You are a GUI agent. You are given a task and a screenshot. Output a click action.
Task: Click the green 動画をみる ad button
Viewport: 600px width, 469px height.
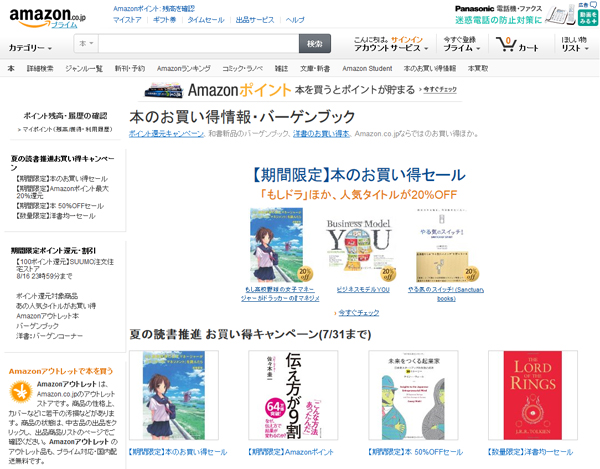tap(587, 18)
